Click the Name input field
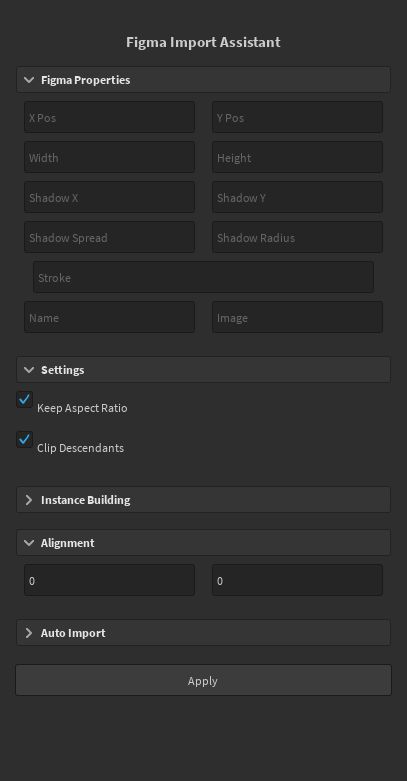407x781 pixels. pos(109,317)
